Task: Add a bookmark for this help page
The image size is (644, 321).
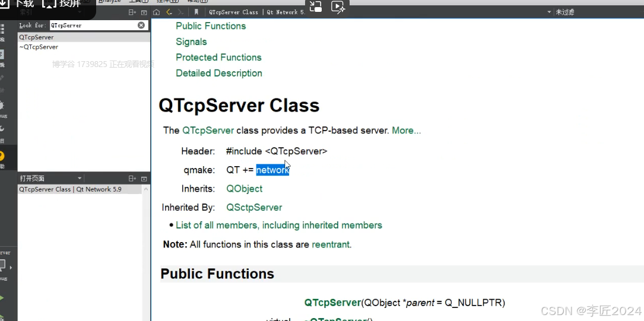Action: [x=196, y=12]
